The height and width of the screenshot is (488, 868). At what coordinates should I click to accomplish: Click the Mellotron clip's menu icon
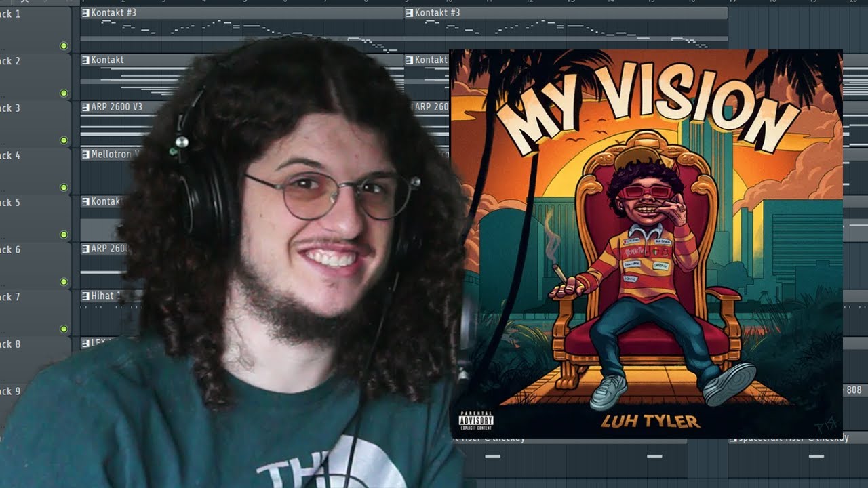click(x=85, y=155)
